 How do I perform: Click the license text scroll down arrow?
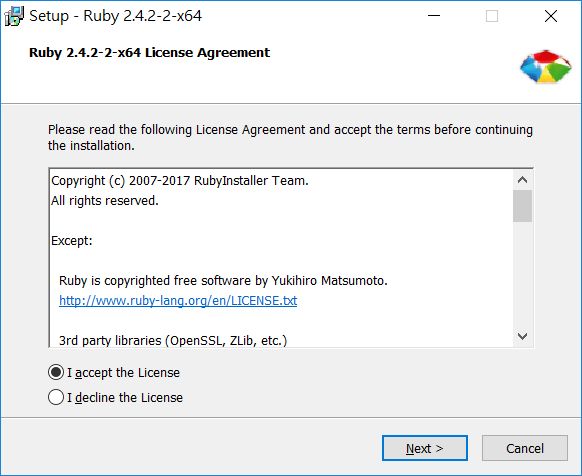coord(523,336)
